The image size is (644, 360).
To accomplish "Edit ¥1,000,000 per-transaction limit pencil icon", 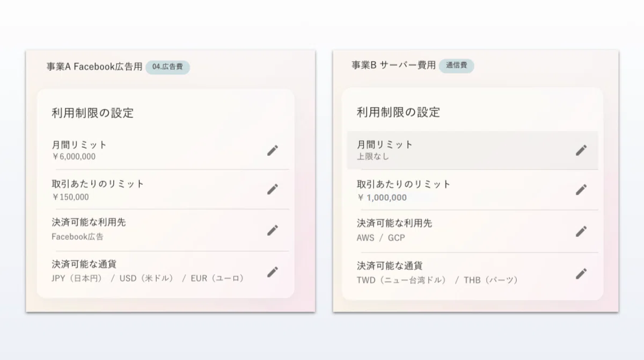I will (x=581, y=189).
